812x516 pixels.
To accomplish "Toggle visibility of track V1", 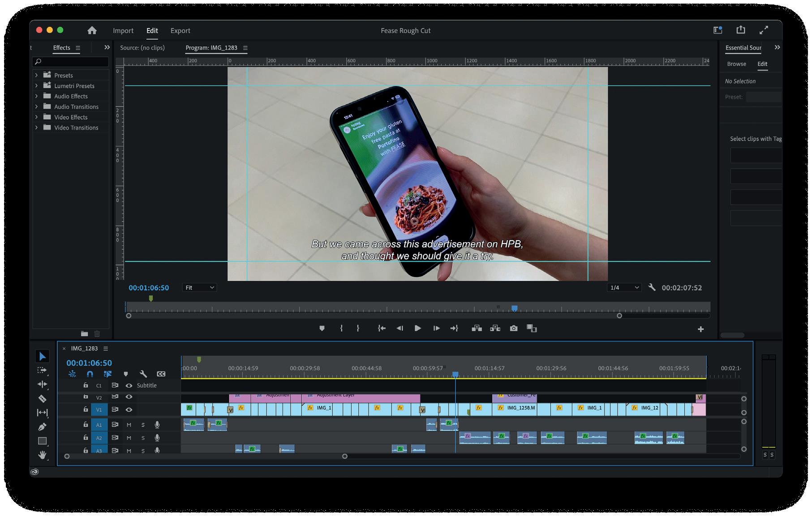I will pyautogui.click(x=129, y=409).
